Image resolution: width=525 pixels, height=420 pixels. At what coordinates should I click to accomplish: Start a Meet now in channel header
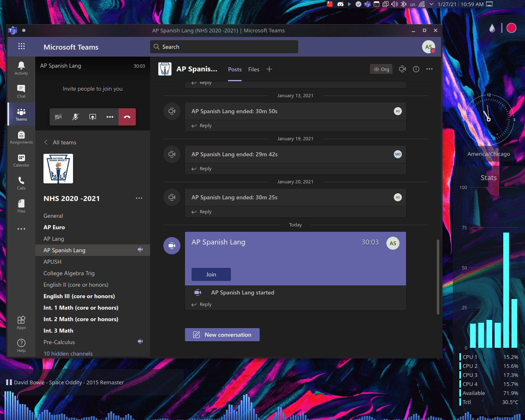(402, 69)
